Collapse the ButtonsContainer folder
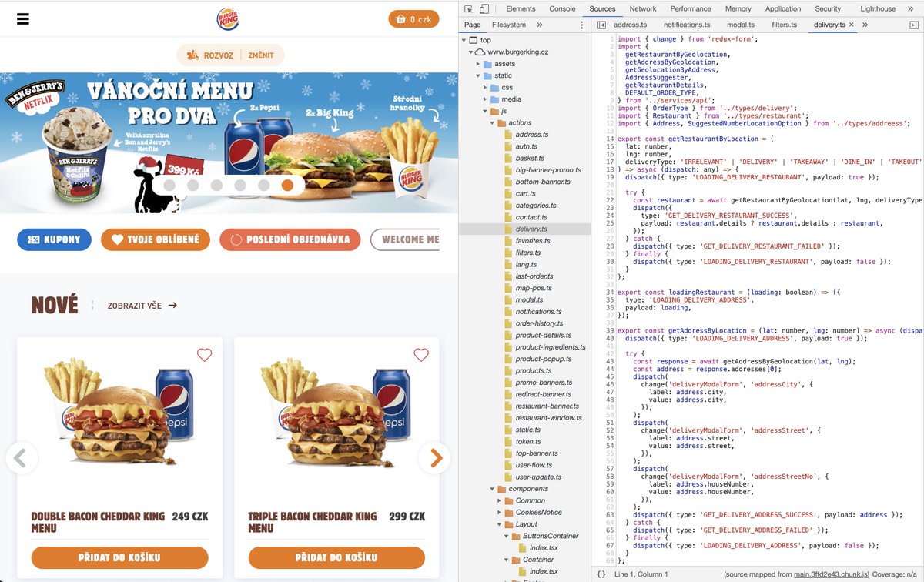 coord(506,536)
